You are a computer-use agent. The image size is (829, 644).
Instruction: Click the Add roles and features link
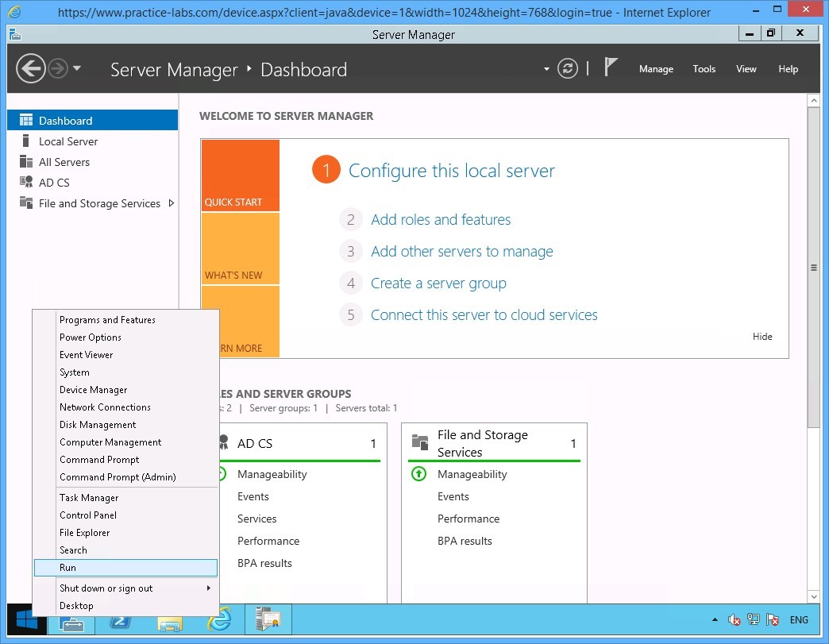tap(441, 219)
